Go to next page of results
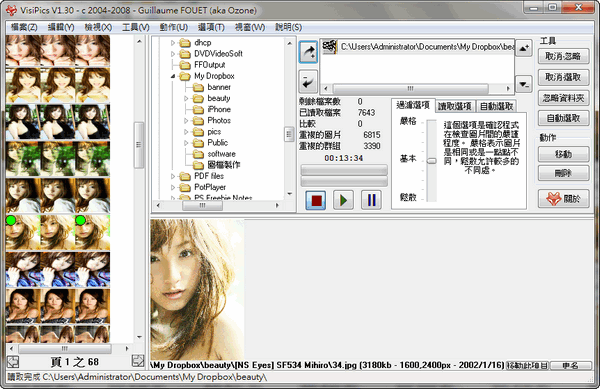This screenshot has width=600, height=389. point(137,361)
